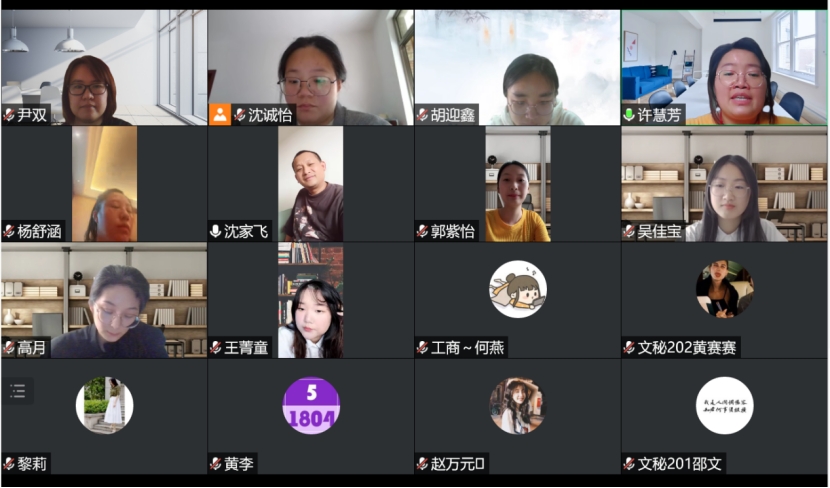
Task: Select white text avatar of 文秘201邵文
Action: tap(725, 406)
